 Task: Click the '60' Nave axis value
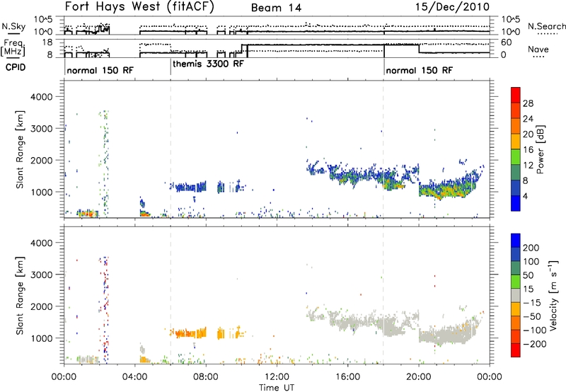coord(506,42)
